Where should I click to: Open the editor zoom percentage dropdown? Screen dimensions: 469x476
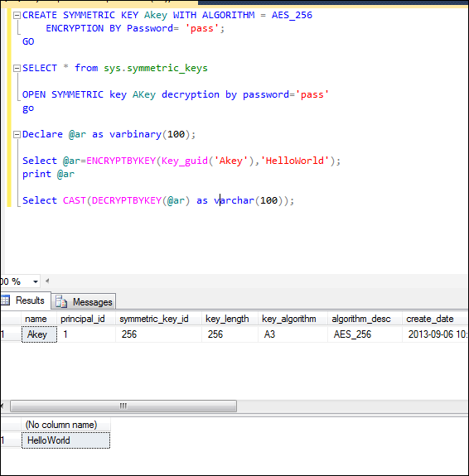pos(36,281)
